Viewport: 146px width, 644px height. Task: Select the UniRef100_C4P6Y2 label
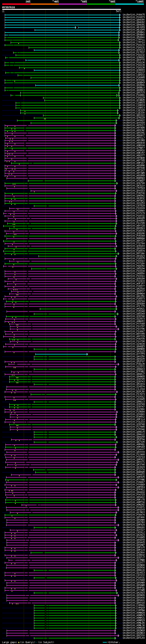click(x=133, y=75)
